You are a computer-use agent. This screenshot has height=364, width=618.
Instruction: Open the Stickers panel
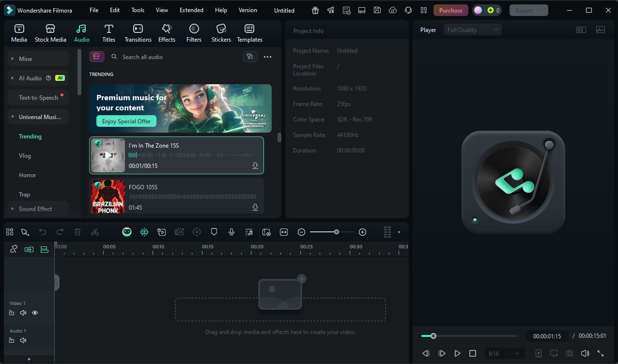(221, 33)
